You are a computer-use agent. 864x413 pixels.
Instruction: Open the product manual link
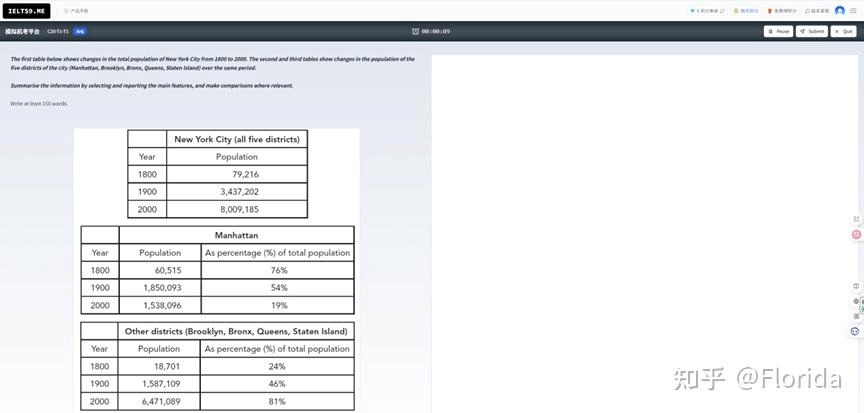(x=76, y=11)
